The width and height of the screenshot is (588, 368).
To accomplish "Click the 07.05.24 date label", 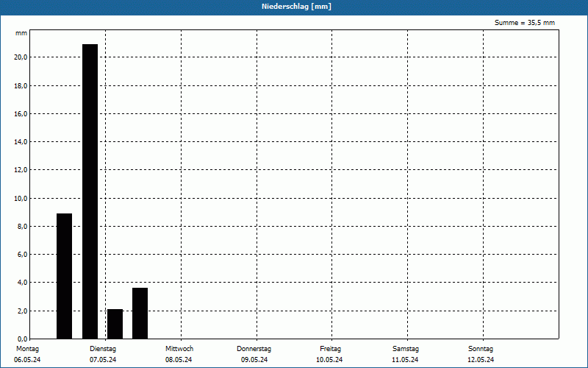I will coord(103,360).
